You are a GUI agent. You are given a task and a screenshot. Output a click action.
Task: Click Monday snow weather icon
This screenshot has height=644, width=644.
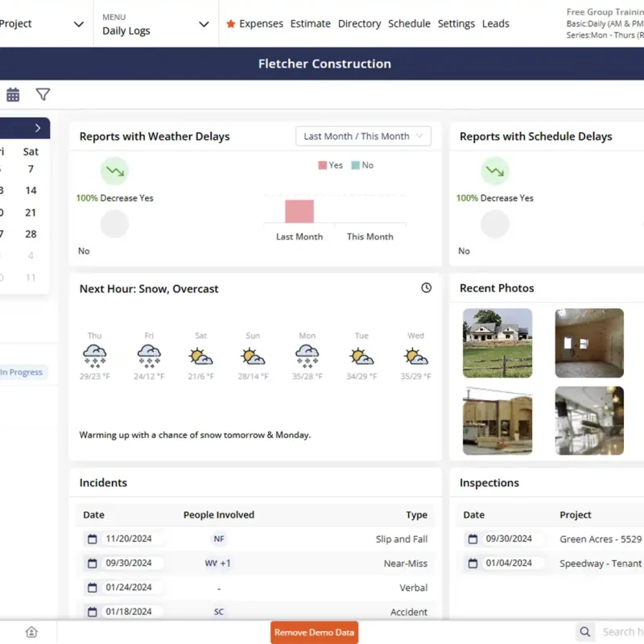tap(308, 356)
